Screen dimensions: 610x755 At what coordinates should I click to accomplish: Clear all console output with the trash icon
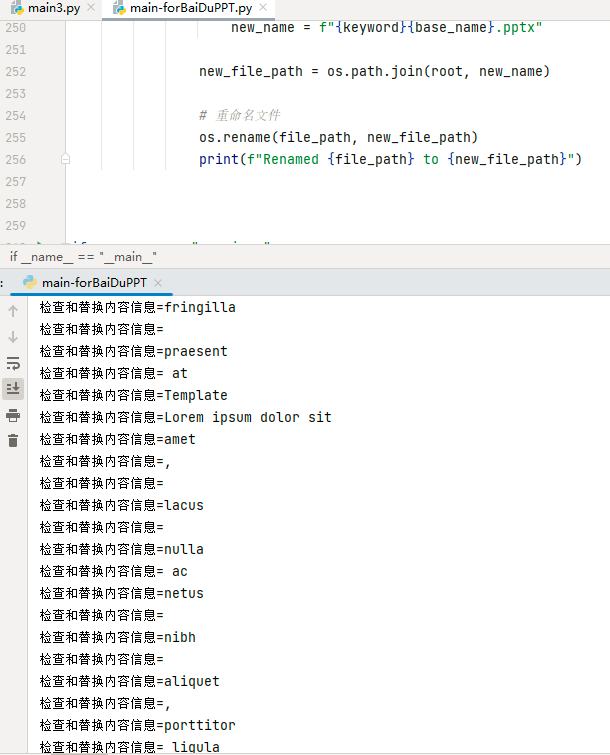point(13,441)
